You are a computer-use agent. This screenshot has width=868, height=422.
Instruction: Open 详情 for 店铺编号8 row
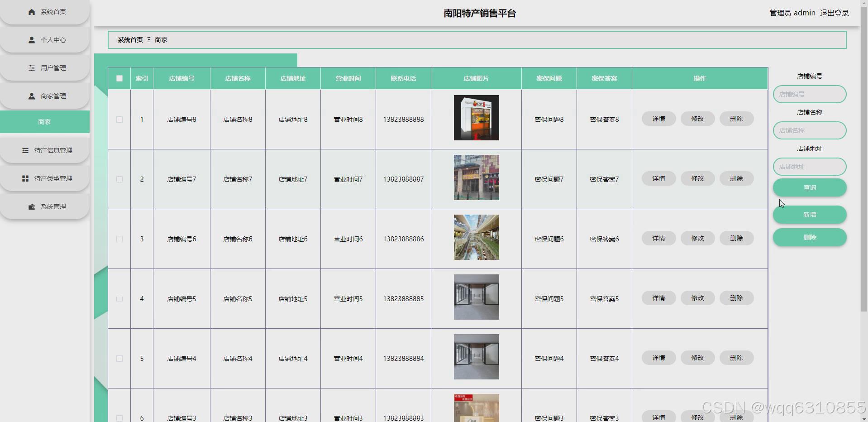coord(659,119)
